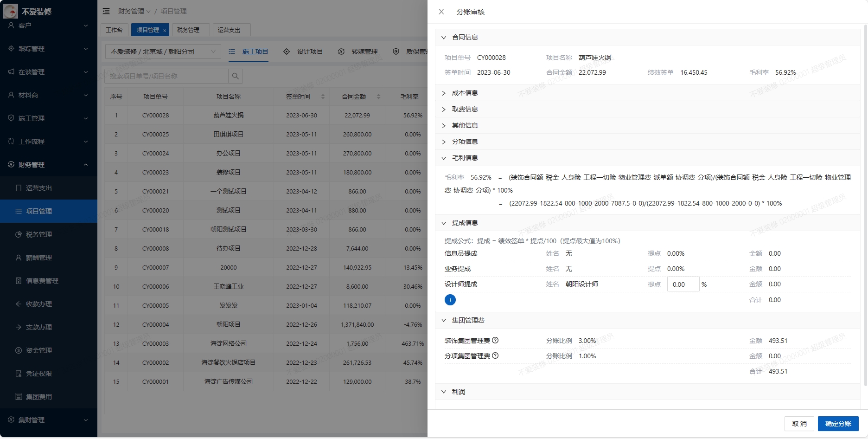Click the 材料商 person icon

pos(11,95)
